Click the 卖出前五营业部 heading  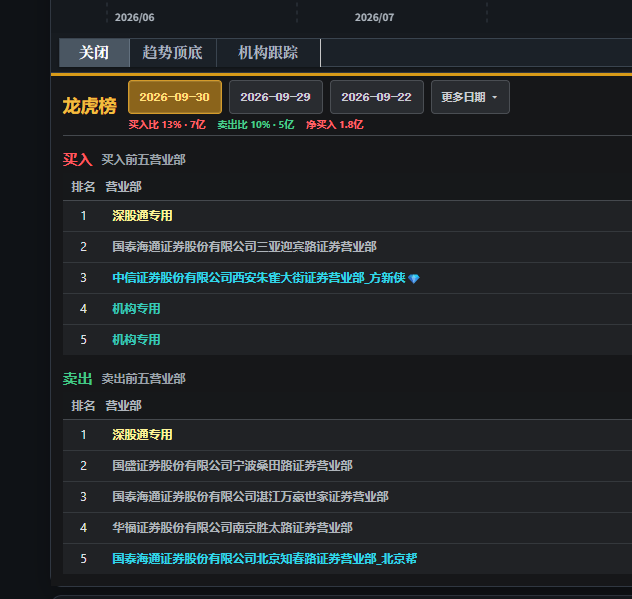[143, 379]
